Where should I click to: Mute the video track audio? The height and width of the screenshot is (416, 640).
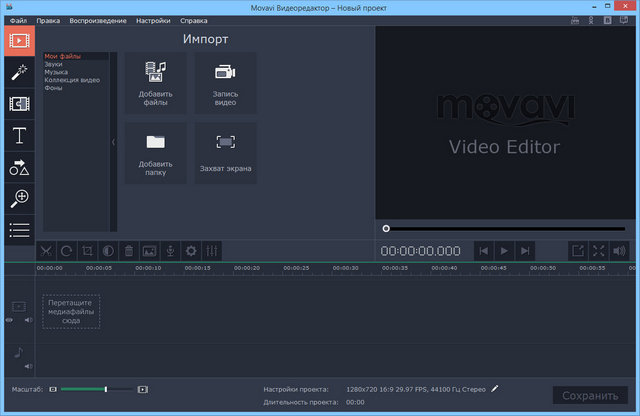point(29,320)
